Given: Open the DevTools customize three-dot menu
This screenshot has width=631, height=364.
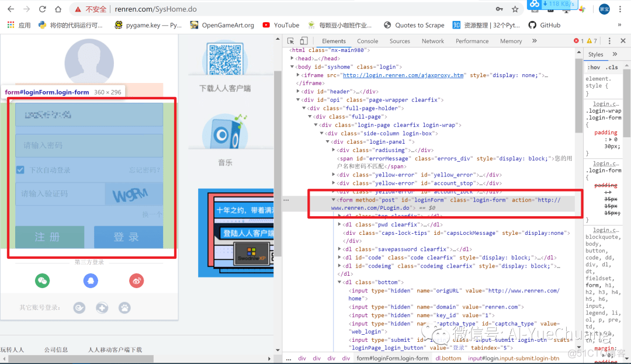Looking at the screenshot, I should click(609, 41).
